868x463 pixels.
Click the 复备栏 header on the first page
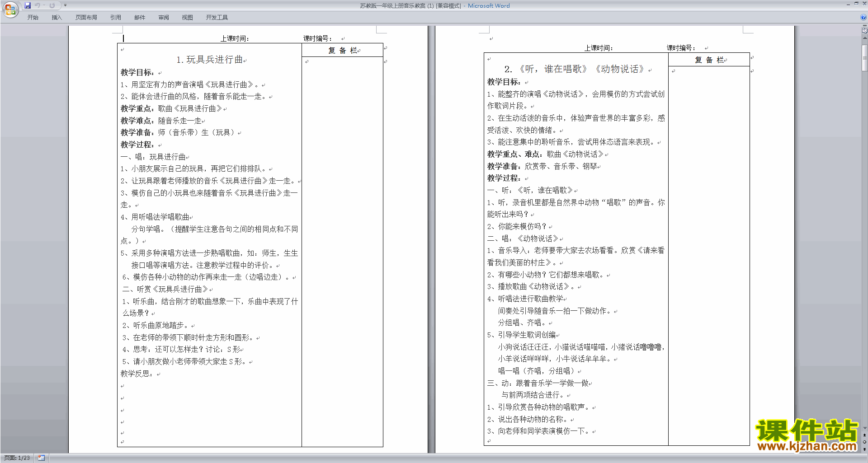click(343, 51)
